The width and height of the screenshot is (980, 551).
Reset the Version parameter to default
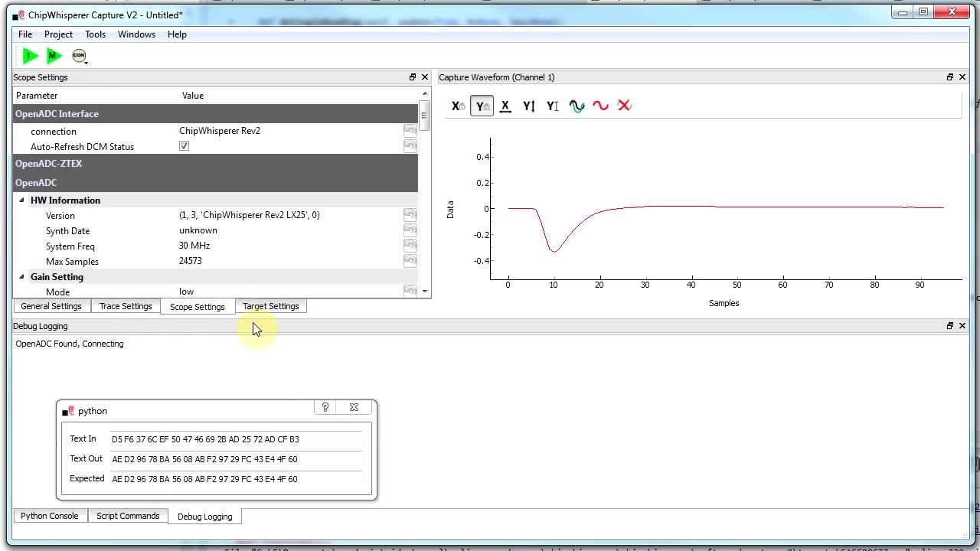[x=410, y=215]
